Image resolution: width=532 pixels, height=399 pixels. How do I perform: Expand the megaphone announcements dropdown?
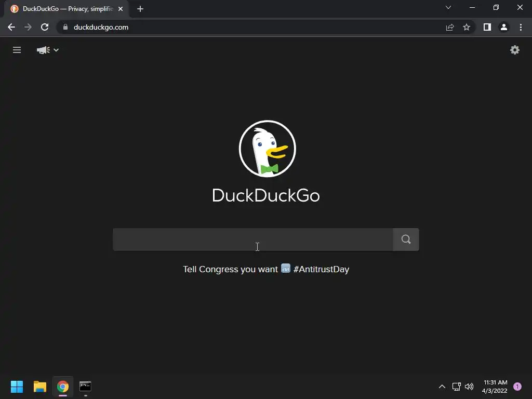point(47,50)
